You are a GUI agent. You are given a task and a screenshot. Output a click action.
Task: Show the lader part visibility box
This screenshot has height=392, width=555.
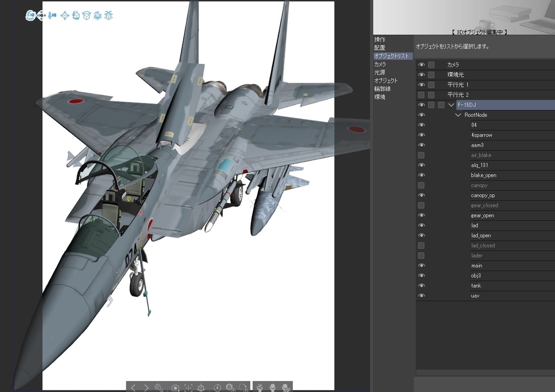click(421, 256)
